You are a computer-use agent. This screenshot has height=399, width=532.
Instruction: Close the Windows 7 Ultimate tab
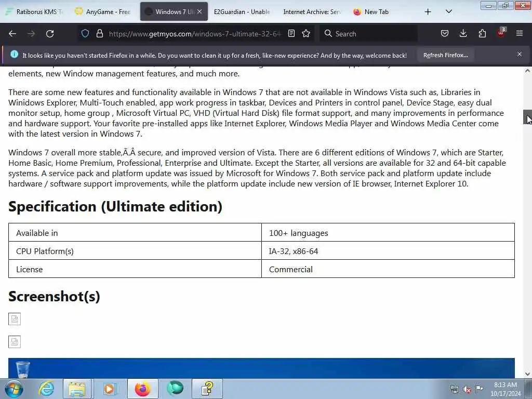coord(199,11)
